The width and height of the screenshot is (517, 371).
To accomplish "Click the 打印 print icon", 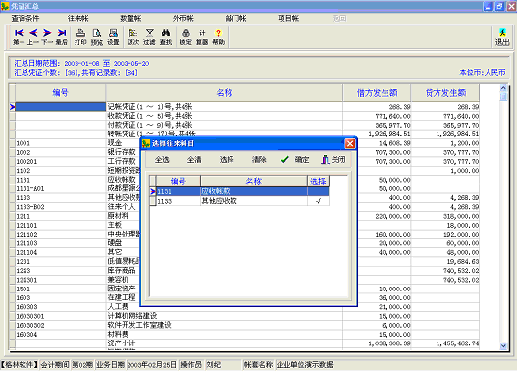I will click(x=80, y=37).
